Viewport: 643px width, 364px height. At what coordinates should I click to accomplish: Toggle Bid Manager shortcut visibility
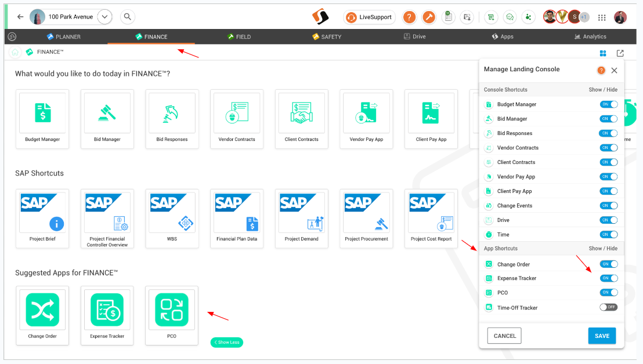pos(609,119)
